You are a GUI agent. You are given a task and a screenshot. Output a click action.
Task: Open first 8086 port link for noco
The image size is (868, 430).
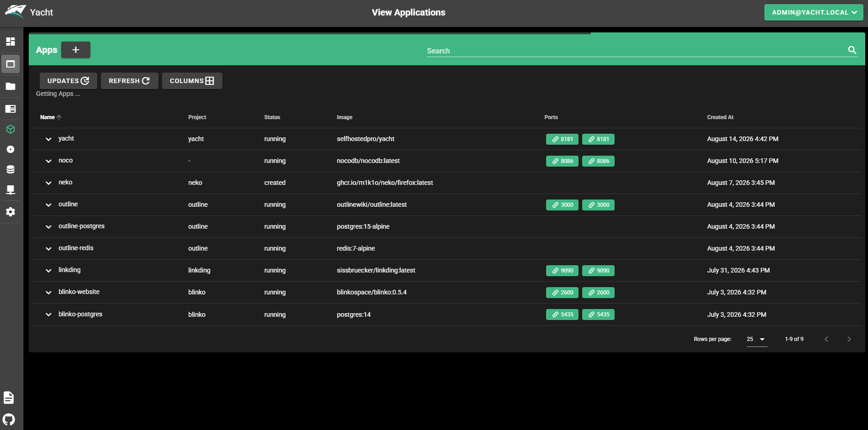click(562, 161)
